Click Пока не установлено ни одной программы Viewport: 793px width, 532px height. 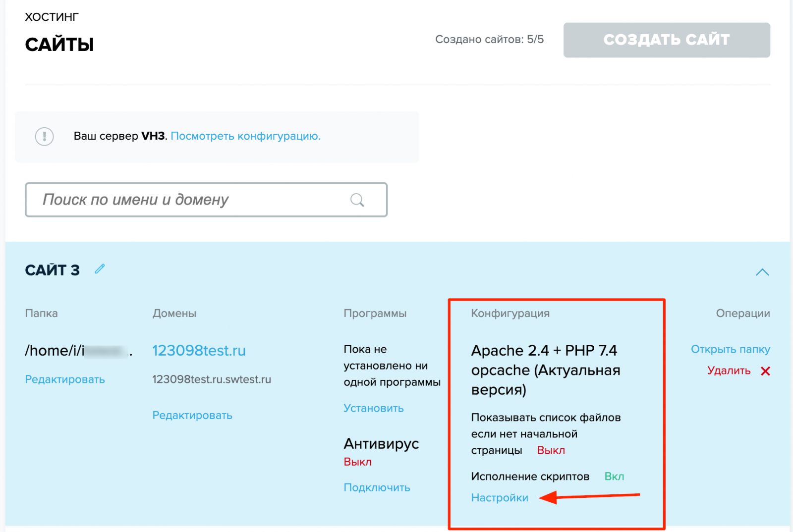point(392,366)
